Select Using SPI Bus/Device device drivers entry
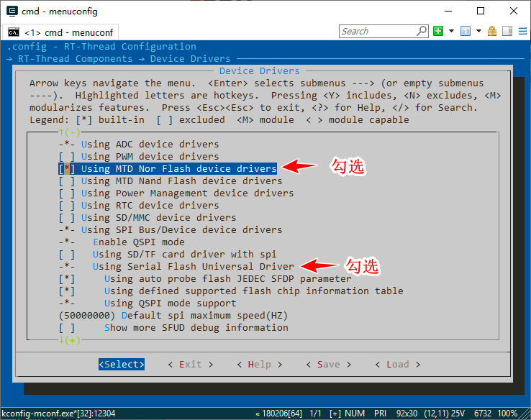Image resolution: width=531 pixels, height=420 pixels. [181, 229]
